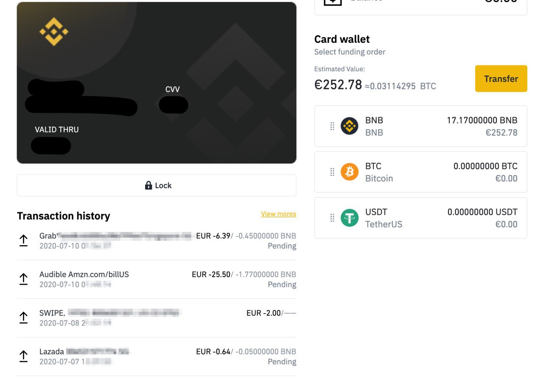Screen dimensions: 543x392
Task: Open the View mores link
Action: (278, 214)
